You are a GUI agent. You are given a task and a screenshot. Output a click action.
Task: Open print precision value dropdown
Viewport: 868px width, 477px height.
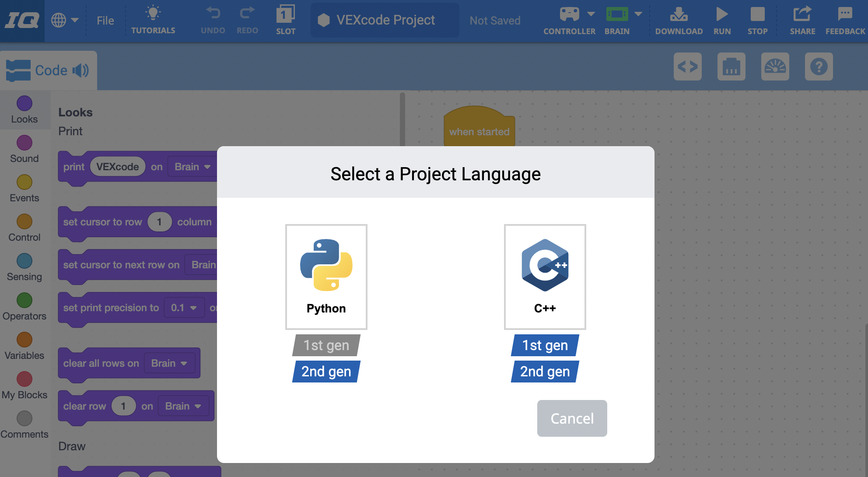click(x=184, y=308)
